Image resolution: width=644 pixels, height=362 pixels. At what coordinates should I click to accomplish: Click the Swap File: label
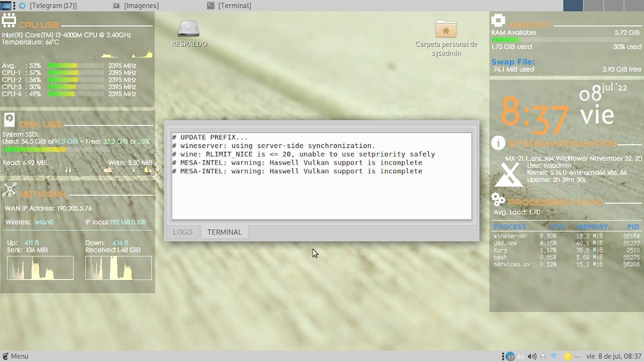pyautogui.click(x=513, y=62)
